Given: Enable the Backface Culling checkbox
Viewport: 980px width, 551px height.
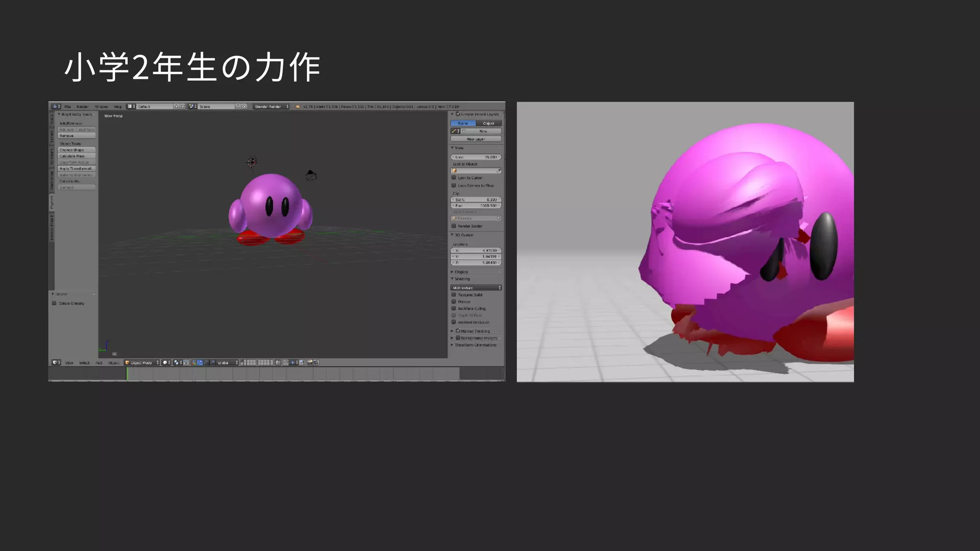Looking at the screenshot, I should coord(454,309).
